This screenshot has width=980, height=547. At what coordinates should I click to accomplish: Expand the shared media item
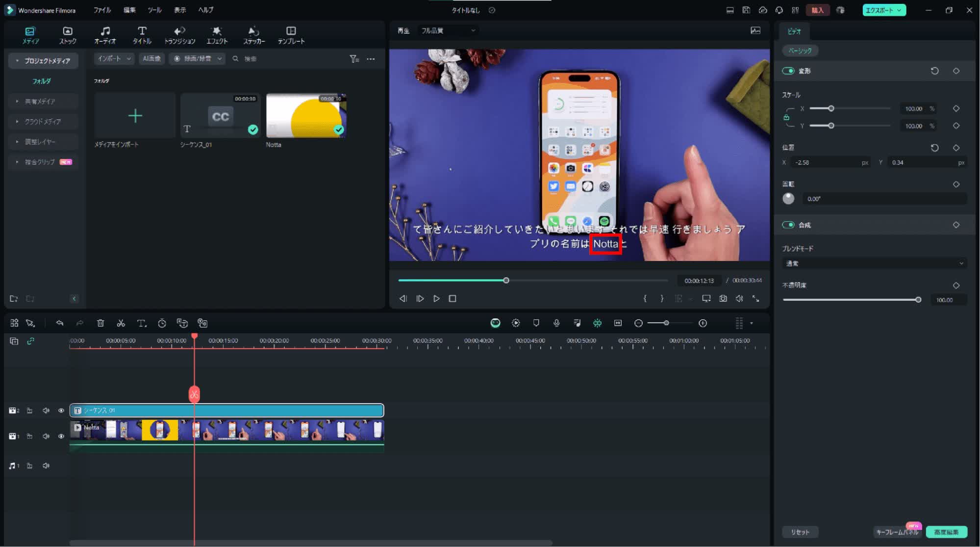coord(43,101)
